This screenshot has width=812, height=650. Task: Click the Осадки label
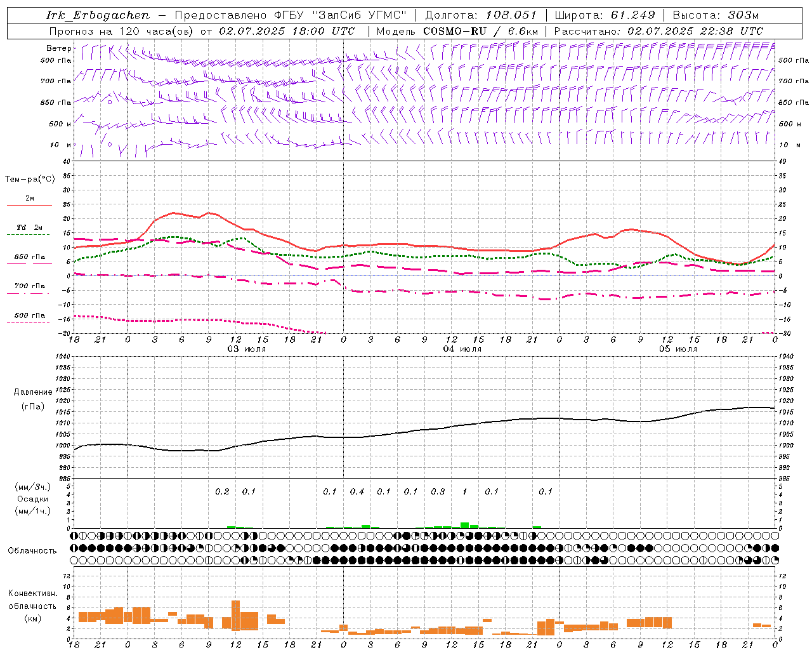pos(33,499)
